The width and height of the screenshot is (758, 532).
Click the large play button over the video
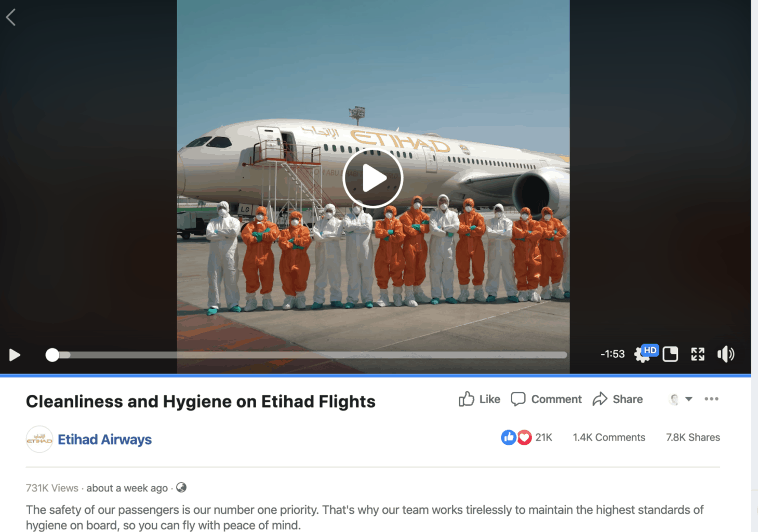373,178
